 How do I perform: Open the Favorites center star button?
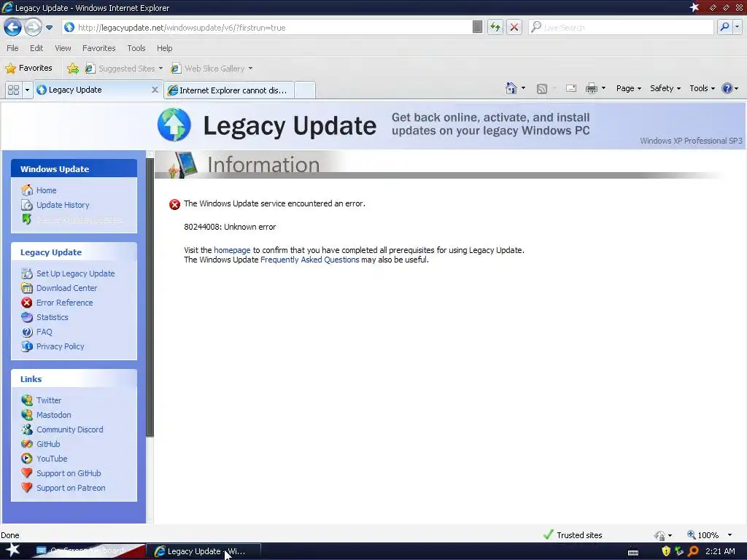28,68
